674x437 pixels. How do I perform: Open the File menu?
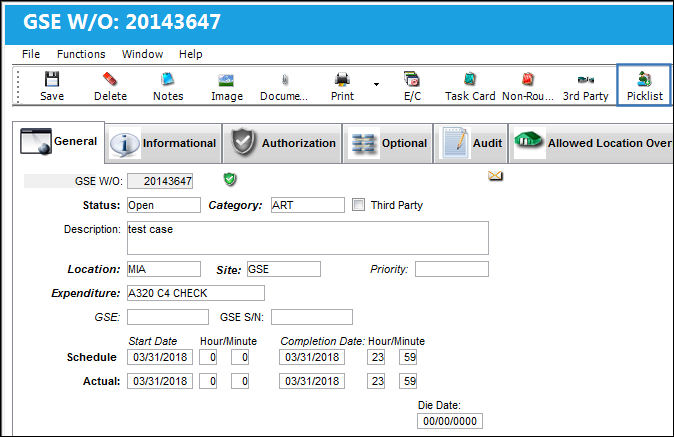(31, 54)
